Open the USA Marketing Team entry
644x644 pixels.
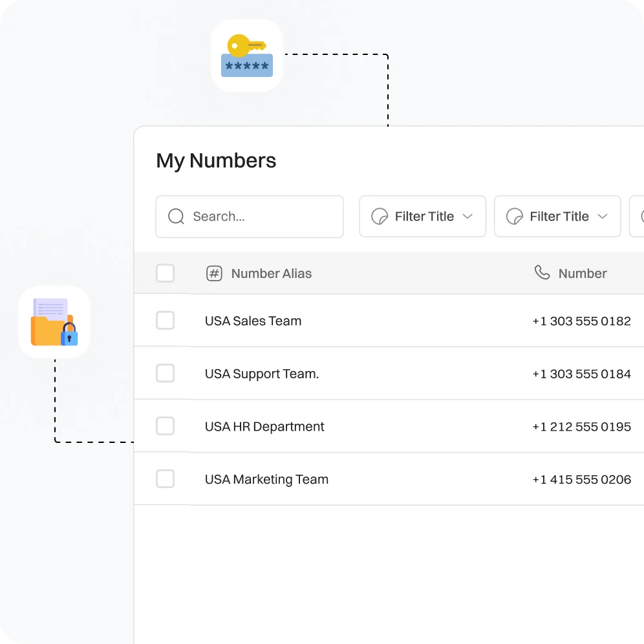[x=266, y=479]
